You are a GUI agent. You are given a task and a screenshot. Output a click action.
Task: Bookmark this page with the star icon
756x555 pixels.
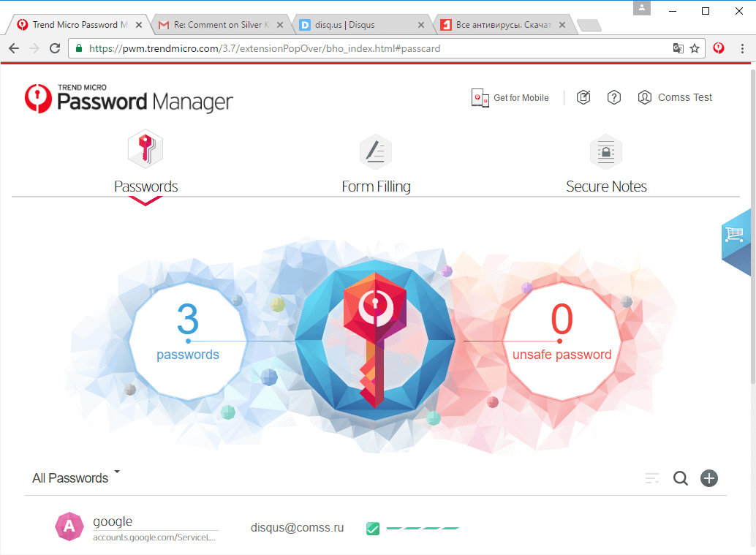click(x=695, y=48)
